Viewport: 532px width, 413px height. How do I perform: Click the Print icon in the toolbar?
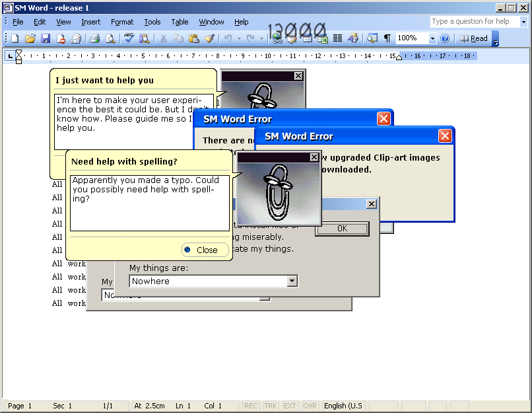click(x=94, y=39)
